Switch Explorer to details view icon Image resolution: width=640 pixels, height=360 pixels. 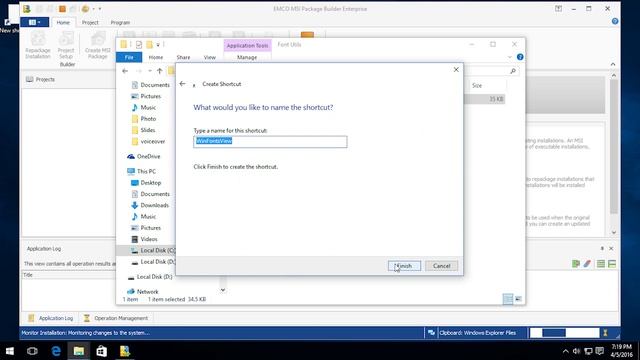pyautogui.click(x=508, y=299)
